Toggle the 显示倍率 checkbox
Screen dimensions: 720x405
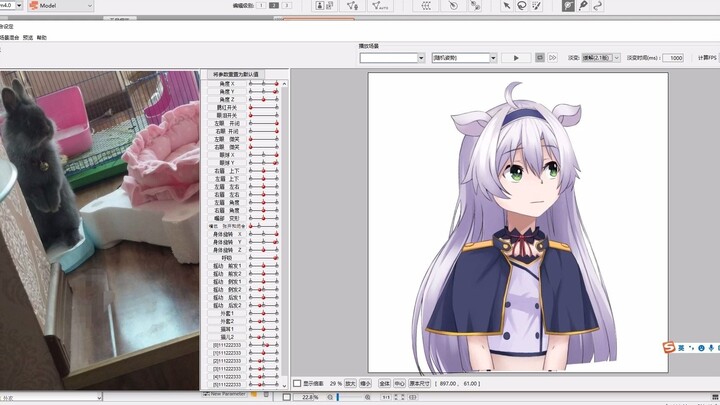[x=297, y=383]
